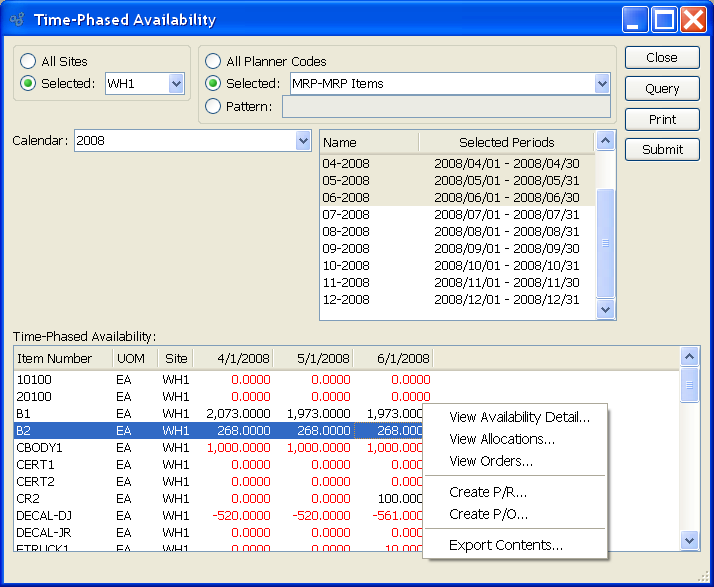Select the All Sites radio button

coord(28,62)
